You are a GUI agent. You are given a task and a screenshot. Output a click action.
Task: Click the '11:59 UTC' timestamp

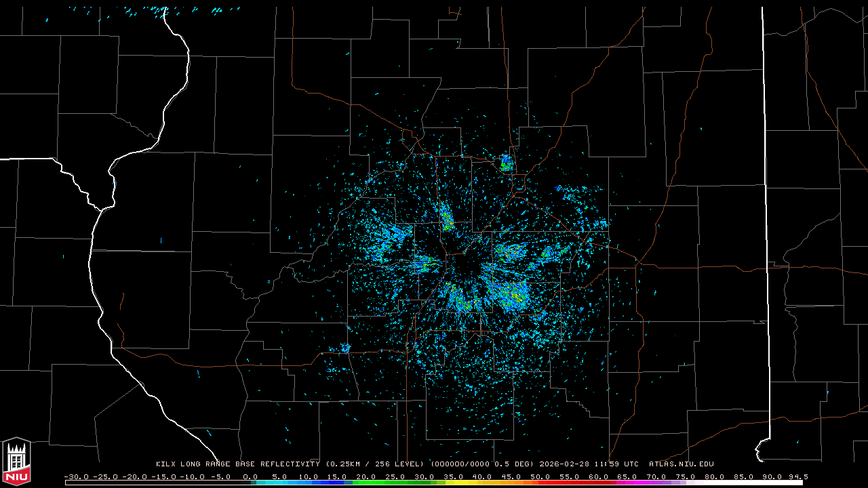(x=616, y=464)
